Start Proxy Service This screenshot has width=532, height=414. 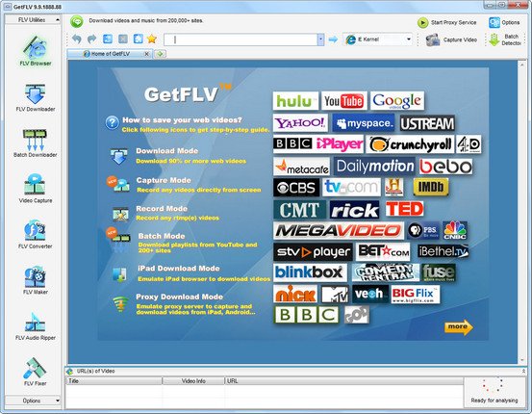[x=446, y=22]
